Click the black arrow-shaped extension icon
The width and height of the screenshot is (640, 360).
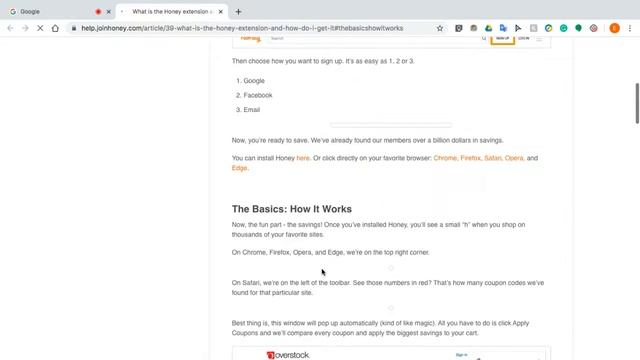(x=518, y=28)
